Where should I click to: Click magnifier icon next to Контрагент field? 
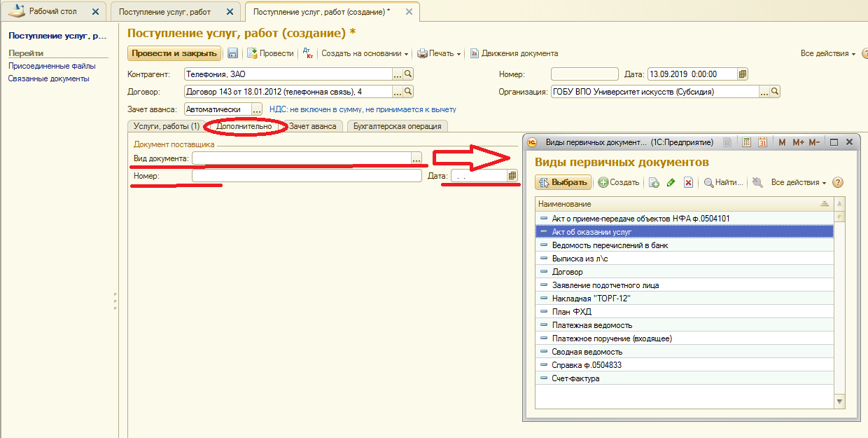coord(409,74)
